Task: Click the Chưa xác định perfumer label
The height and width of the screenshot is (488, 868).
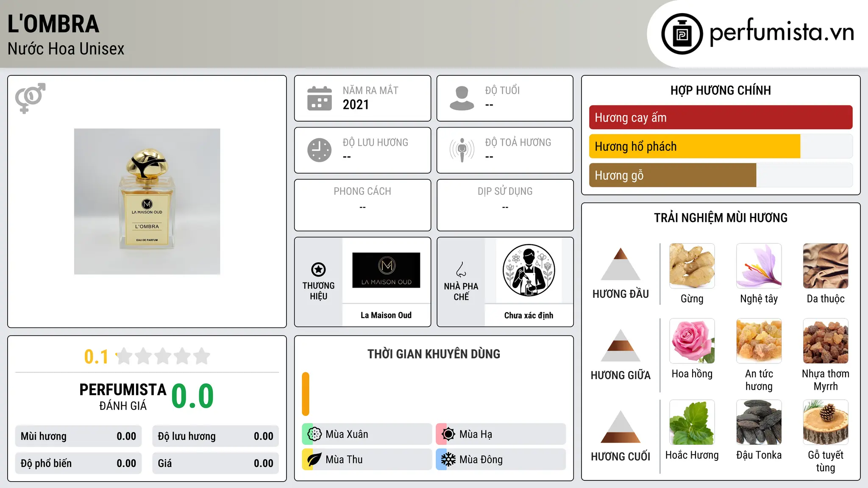Action: click(x=529, y=315)
